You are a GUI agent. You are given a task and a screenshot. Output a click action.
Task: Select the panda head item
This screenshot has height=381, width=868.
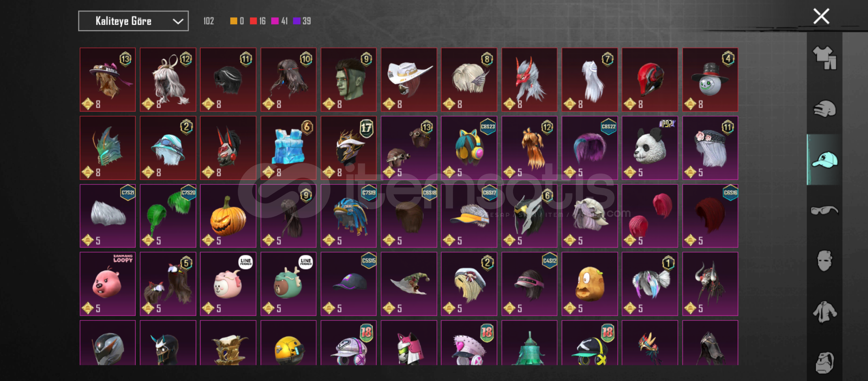(650, 148)
